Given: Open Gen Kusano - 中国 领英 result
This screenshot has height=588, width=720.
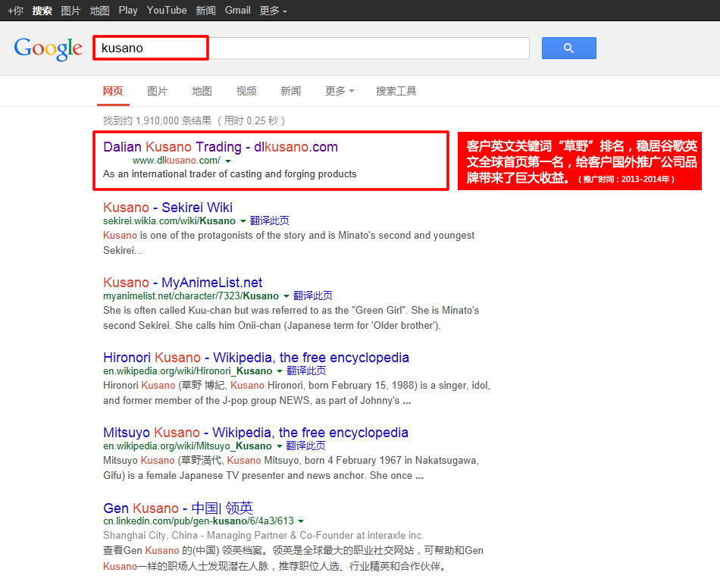Looking at the screenshot, I should pyautogui.click(x=178, y=508).
